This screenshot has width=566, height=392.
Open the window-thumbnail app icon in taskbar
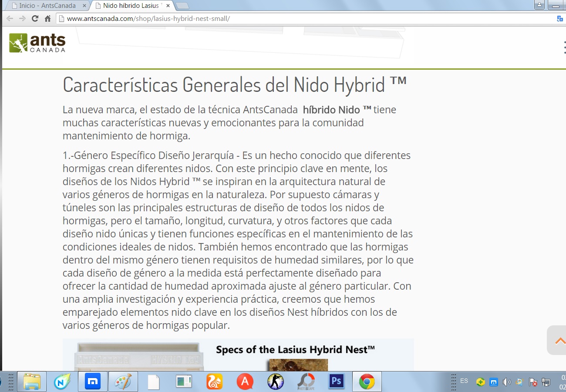click(x=184, y=382)
